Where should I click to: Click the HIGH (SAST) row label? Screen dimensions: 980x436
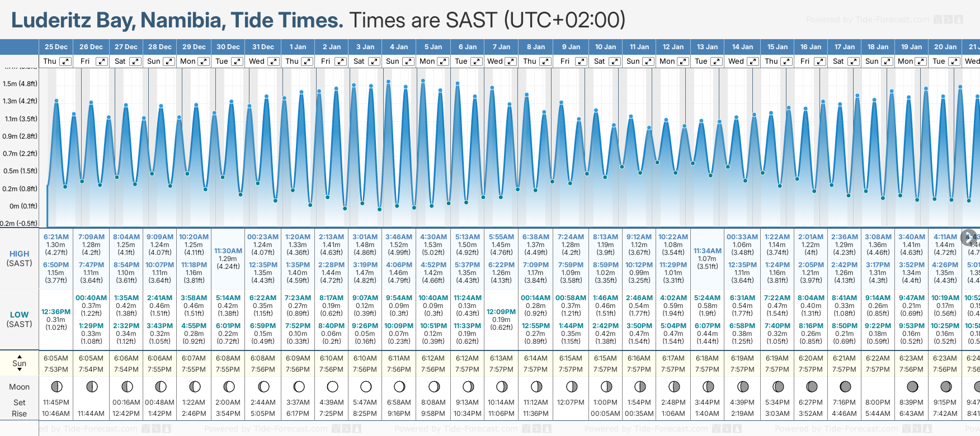(20, 258)
